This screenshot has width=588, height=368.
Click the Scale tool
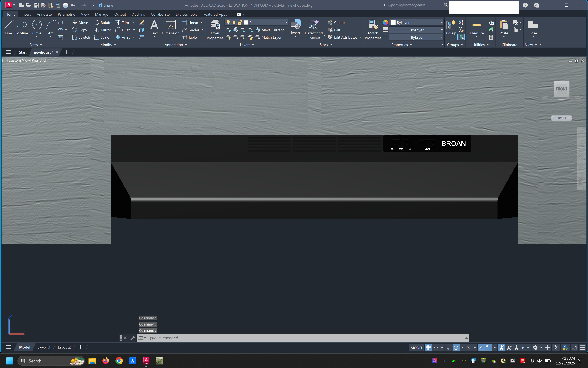point(102,37)
